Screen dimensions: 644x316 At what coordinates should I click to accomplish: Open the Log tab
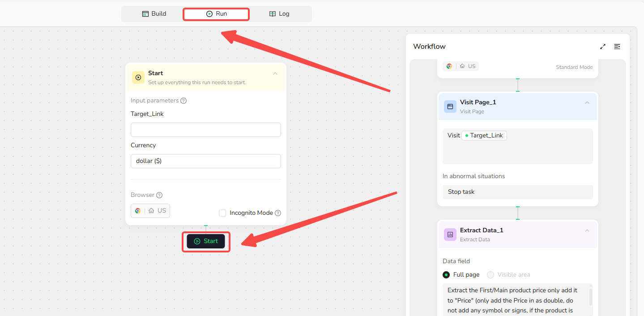point(279,14)
